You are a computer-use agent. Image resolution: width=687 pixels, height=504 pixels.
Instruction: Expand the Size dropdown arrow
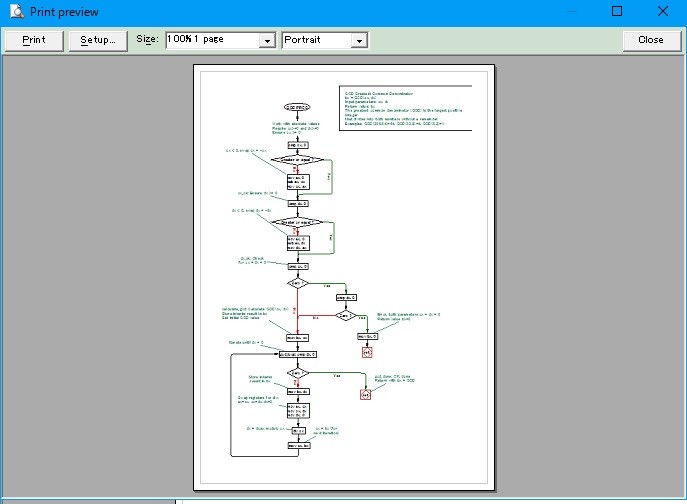[267, 41]
